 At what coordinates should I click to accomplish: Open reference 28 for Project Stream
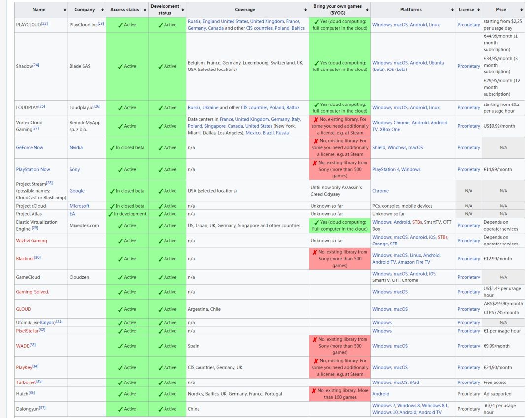click(x=49, y=183)
